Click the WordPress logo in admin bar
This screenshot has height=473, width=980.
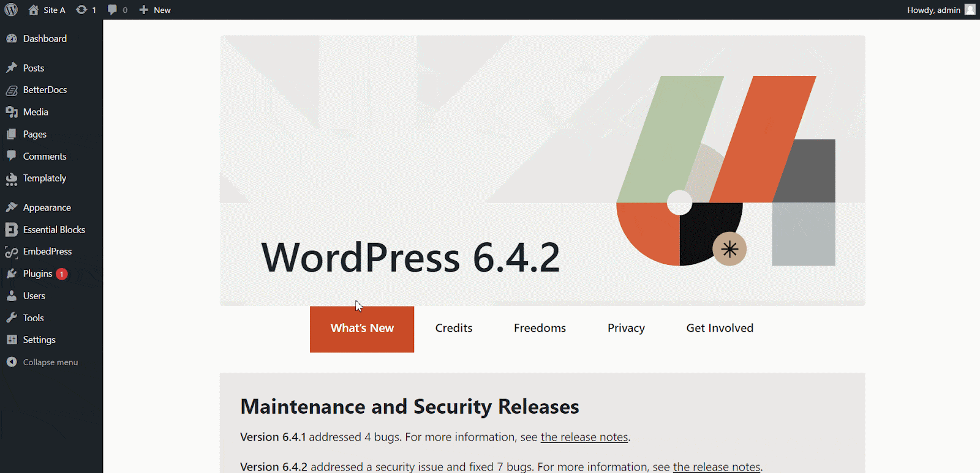click(x=11, y=10)
